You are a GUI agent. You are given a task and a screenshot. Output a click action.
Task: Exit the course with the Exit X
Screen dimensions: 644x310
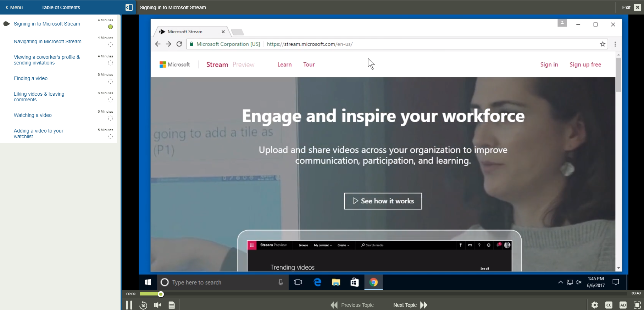(x=631, y=7)
